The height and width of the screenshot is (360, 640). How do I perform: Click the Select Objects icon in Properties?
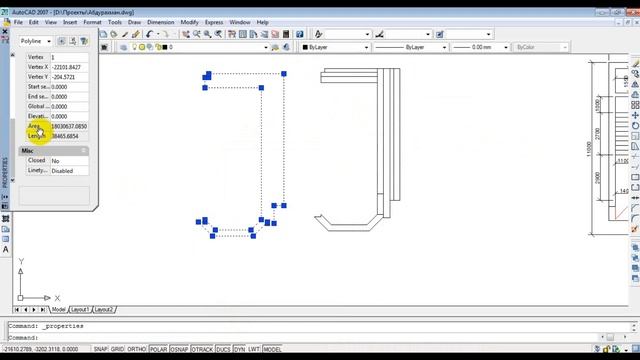click(x=73, y=41)
